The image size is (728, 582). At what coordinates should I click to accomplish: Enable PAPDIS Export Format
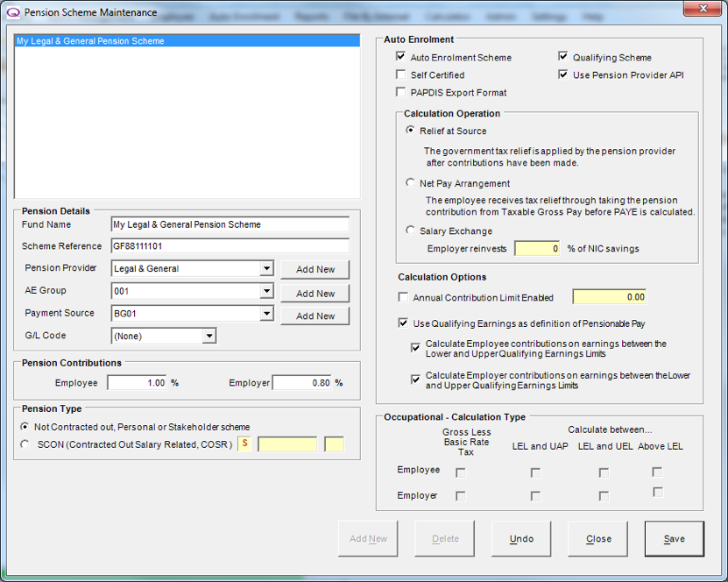point(401,92)
